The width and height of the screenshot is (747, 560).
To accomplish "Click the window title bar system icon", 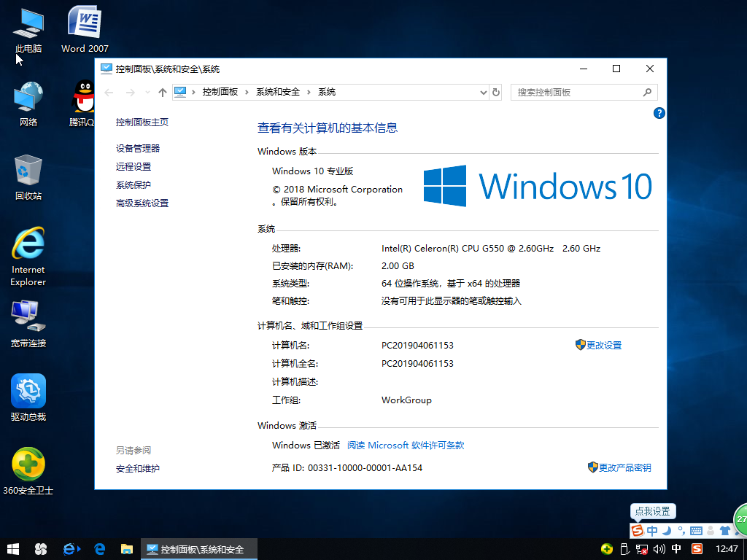I will coord(107,69).
